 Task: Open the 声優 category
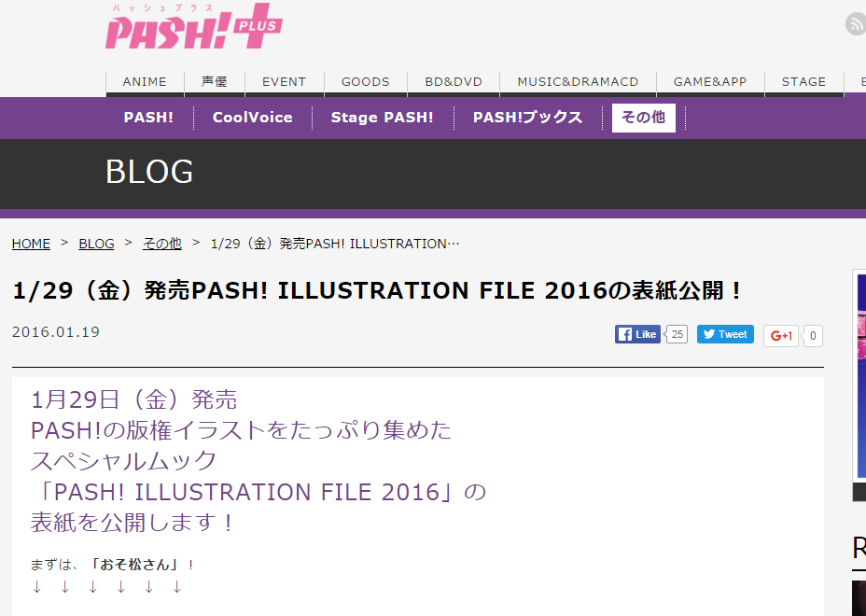(215, 82)
